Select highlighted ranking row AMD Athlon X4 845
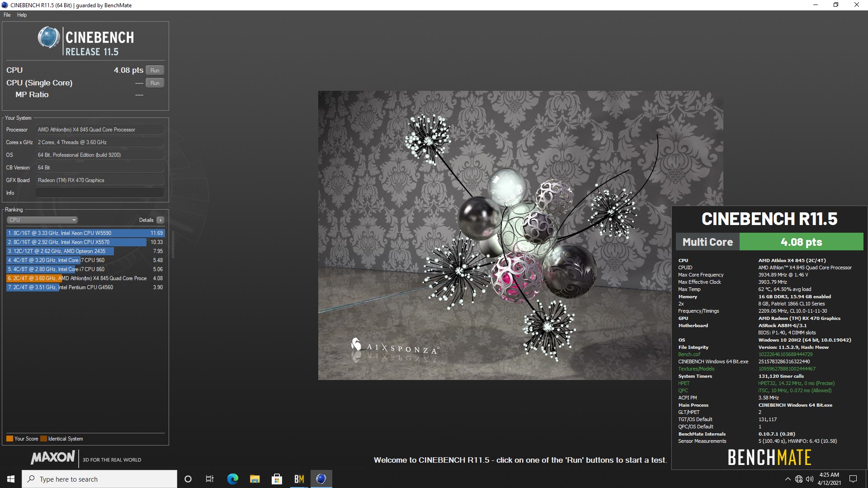This screenshot has width=868, height=488. click(x=85, y=278)
